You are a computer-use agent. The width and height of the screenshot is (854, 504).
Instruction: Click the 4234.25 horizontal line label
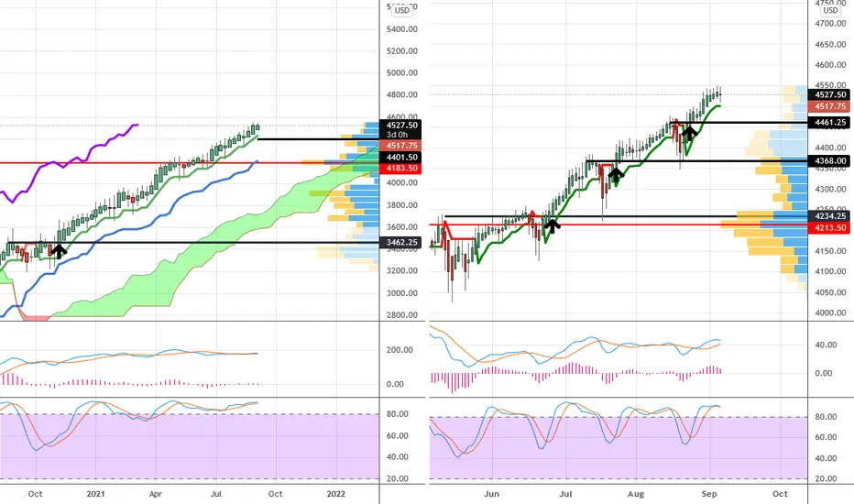click(830, 216)
